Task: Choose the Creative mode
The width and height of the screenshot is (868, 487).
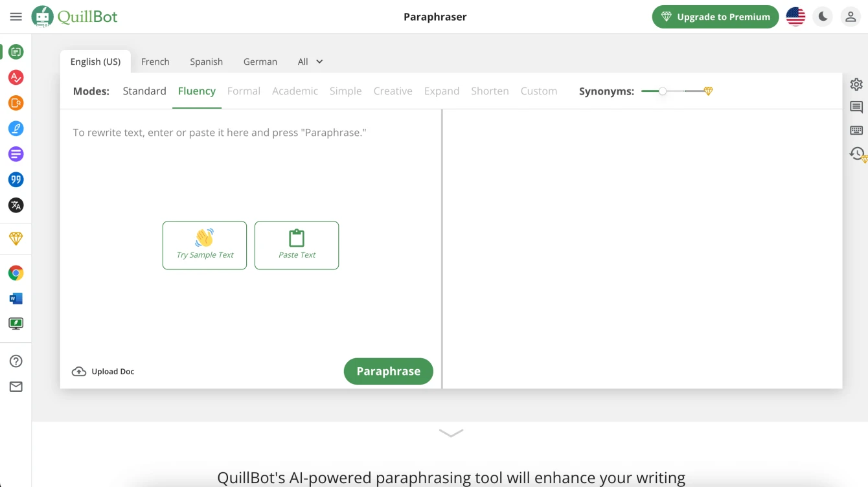Action: coord(393,91)
